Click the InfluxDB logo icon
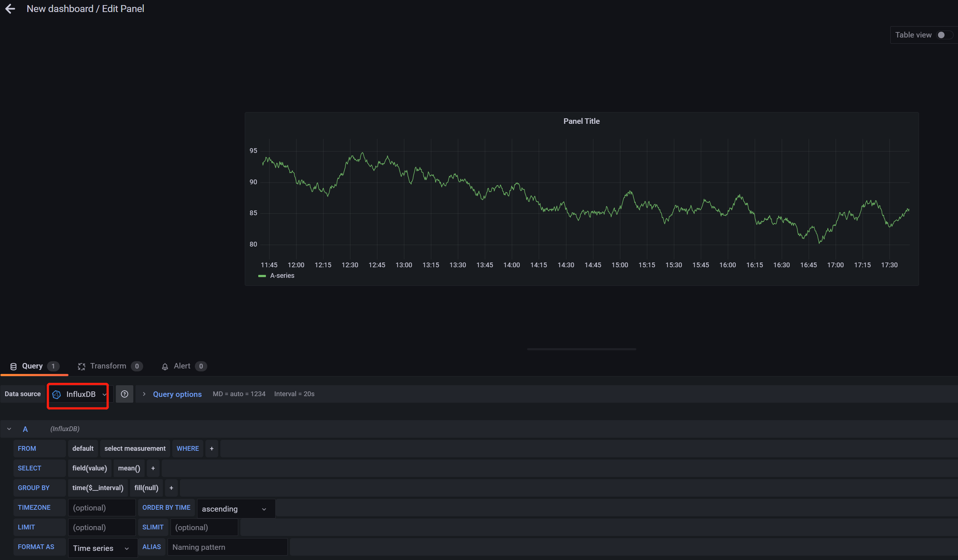The height and width of the screenshot is (560, 958). (57, 394)
